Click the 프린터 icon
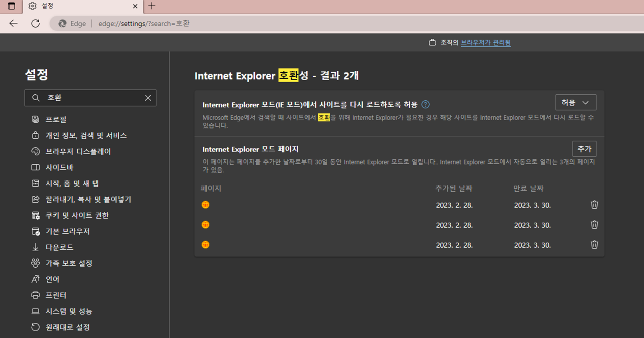 coord(36,295)
